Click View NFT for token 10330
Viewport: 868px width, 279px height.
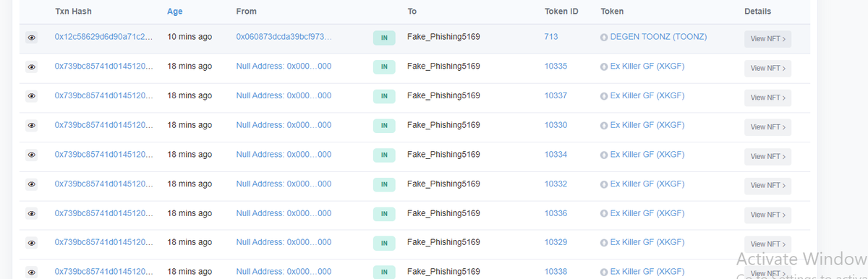pos(767,127)
